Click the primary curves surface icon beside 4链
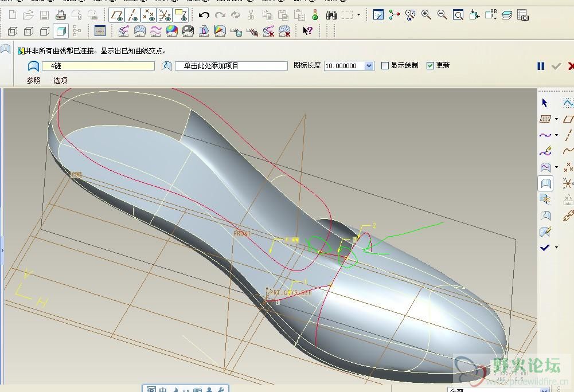 pos(33,66)
